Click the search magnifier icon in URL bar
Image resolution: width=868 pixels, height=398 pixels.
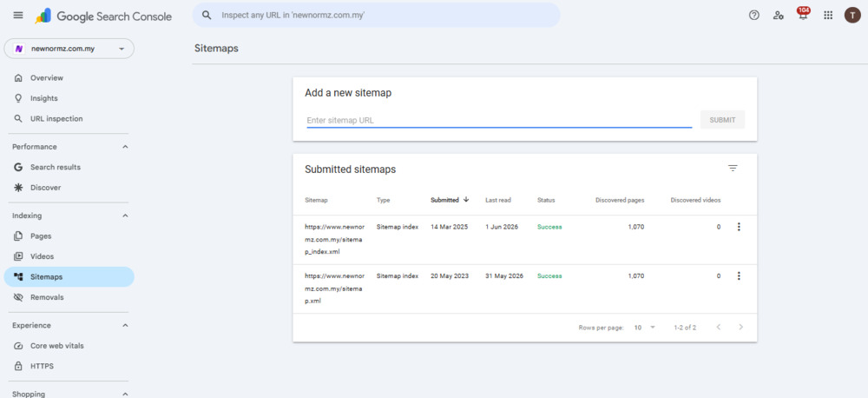[207, 16]
